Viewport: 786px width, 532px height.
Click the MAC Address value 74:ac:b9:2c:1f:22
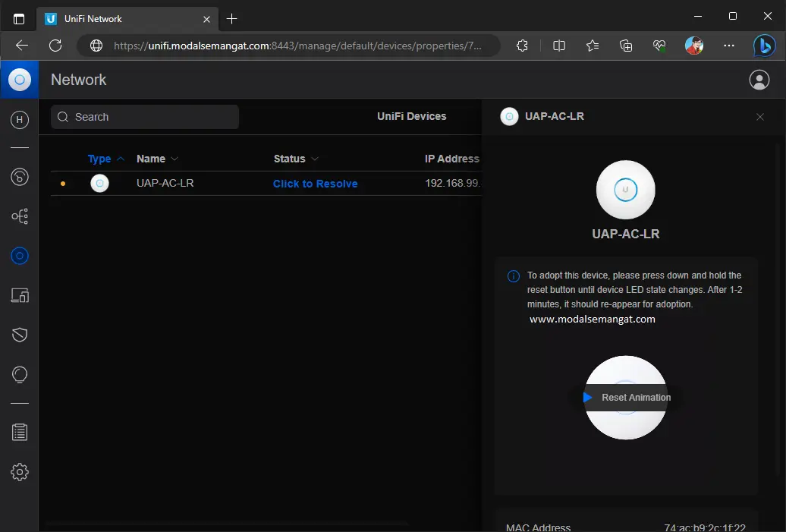pyautogui.click(x=704, y=527)
